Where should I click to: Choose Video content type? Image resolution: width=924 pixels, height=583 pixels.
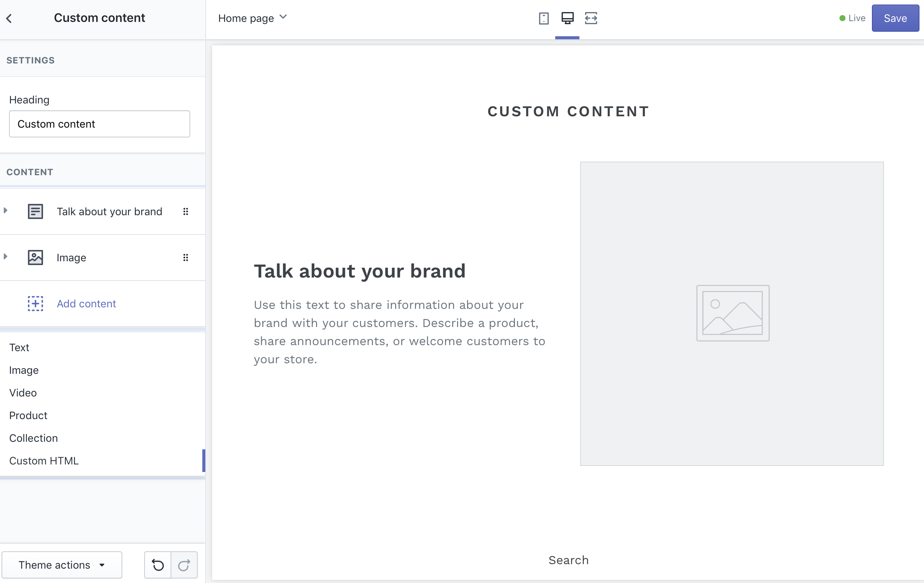point(23,393)
